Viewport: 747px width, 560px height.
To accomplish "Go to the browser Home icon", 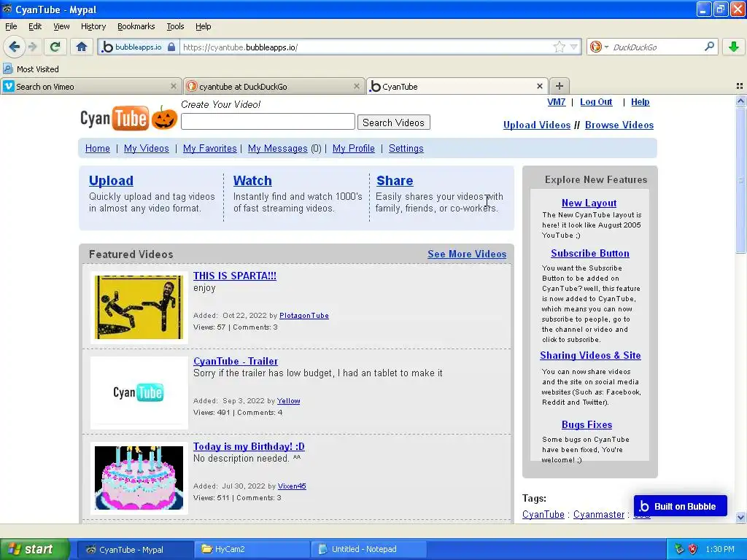I will (x=82, y=47).
